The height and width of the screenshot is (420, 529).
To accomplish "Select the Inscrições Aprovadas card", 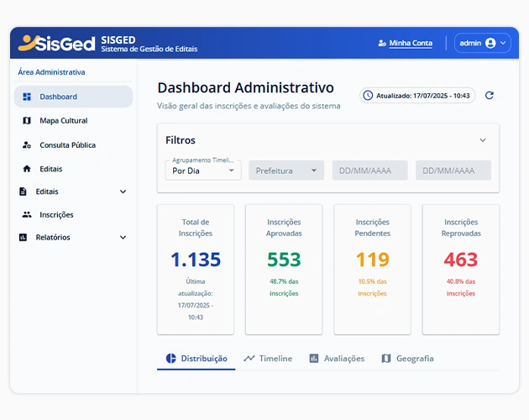I will click(x=284, y=269).
